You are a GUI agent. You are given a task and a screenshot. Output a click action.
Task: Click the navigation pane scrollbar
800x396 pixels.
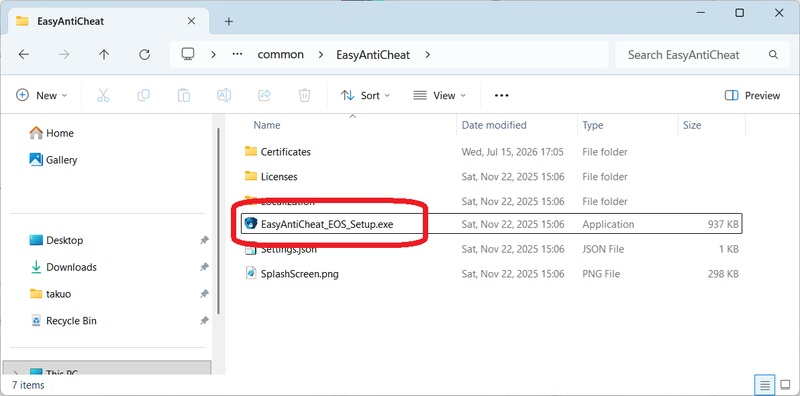click(x=219, y=220)
